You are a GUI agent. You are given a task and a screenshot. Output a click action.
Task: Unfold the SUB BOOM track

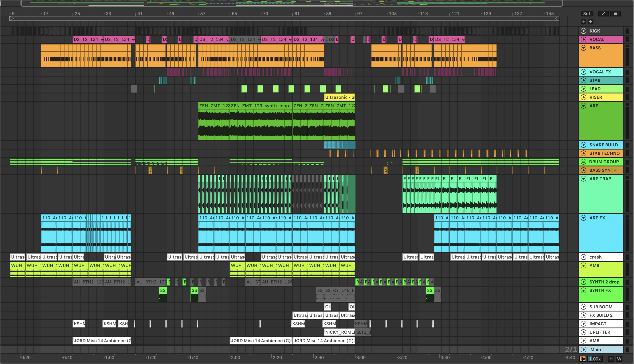coord(583,307)
